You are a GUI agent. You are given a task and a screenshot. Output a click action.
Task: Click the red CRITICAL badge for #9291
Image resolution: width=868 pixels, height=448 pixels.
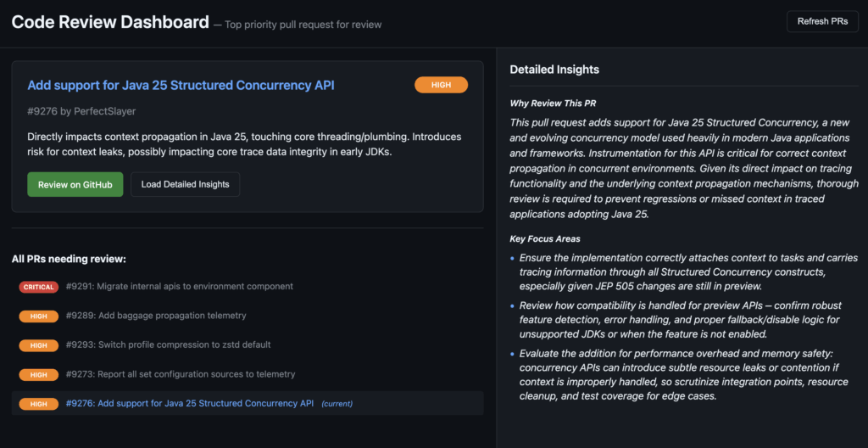pyautogui.click(x=39, y=287)
